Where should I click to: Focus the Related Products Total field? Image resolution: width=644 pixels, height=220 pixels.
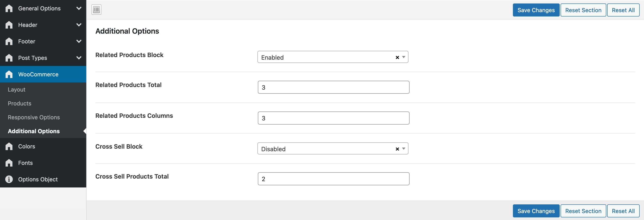click(333, 87)
